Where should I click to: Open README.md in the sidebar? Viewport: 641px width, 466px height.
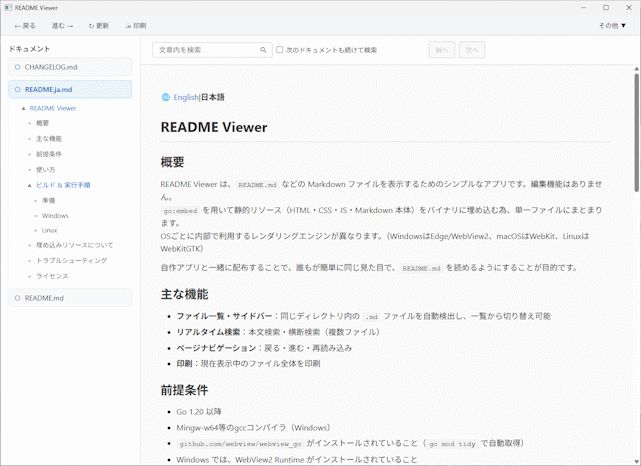pyautogui.click(x=70, y=298)
